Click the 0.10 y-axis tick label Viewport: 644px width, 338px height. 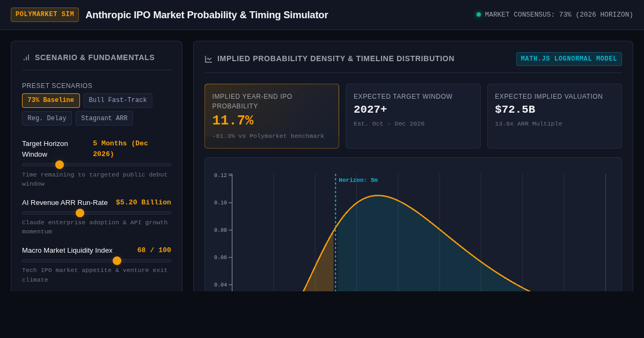pos(221,203)
